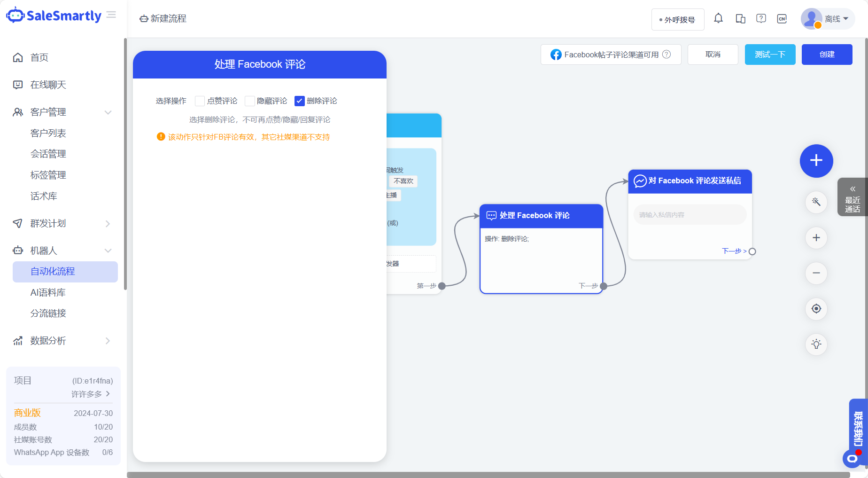The width and height of the screenshot is (868, 478).
Task: Open 会话管理
Action: [48, 154]
